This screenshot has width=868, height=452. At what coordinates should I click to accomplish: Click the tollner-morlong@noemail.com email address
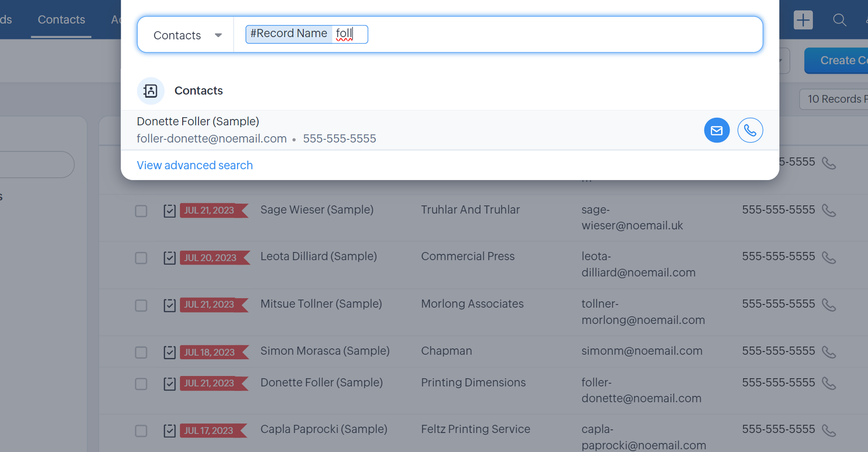pyautogui.click(x=643, y=312)
